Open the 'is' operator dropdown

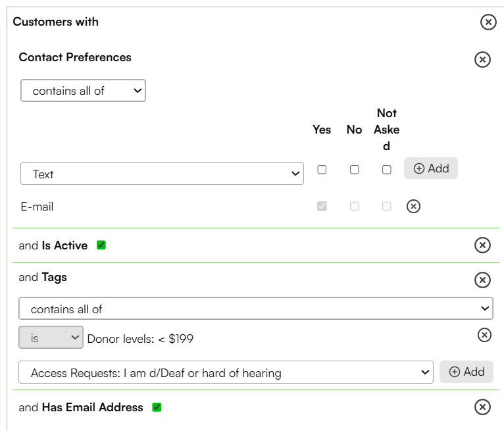51,338
